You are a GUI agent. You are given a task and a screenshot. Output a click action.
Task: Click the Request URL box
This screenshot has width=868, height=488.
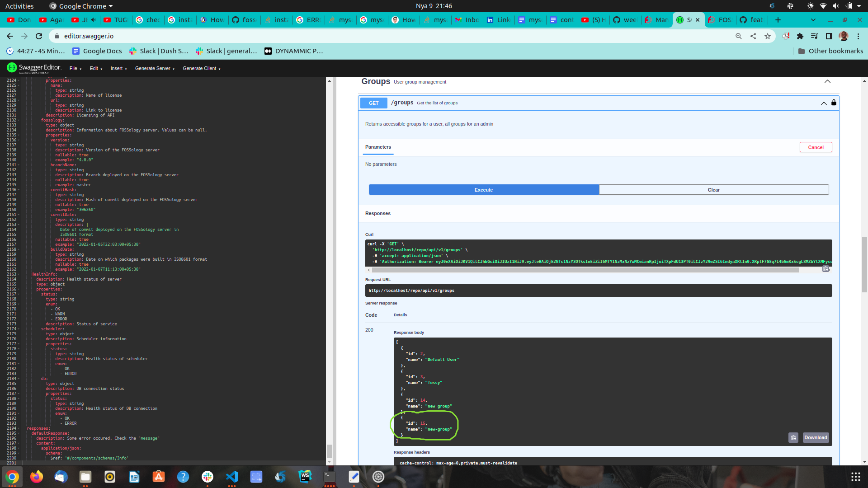(599, 291)
